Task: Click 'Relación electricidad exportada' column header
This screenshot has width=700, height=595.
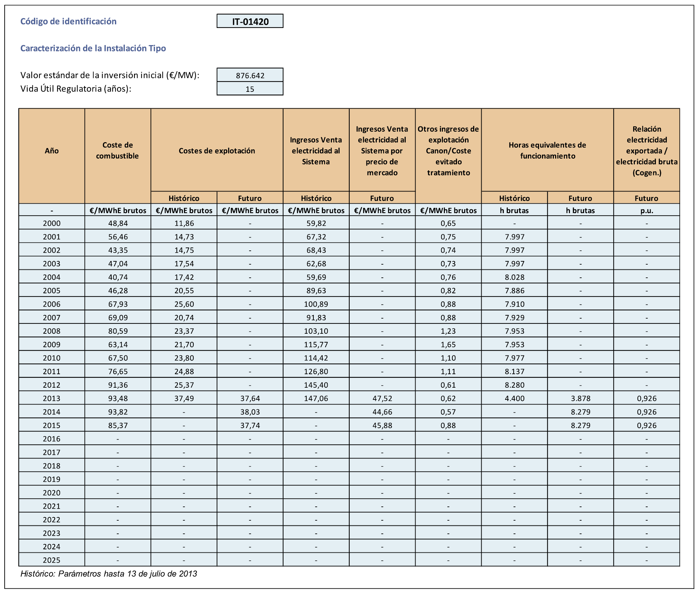Action: pos(646,150)
